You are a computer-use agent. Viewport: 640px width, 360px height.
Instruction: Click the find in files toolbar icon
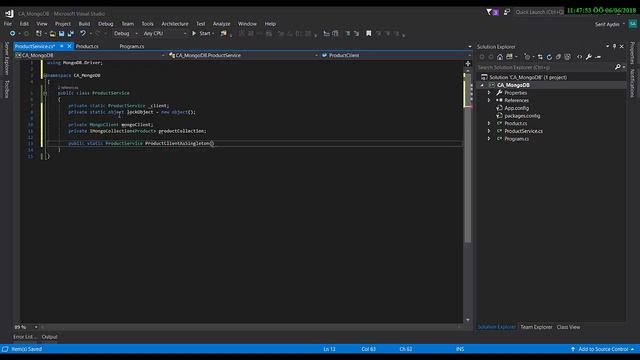click(x=223, y=33)
